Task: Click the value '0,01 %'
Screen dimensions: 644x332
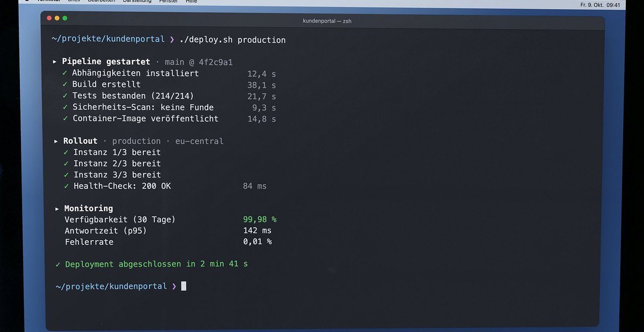Action: coord(257,242)
